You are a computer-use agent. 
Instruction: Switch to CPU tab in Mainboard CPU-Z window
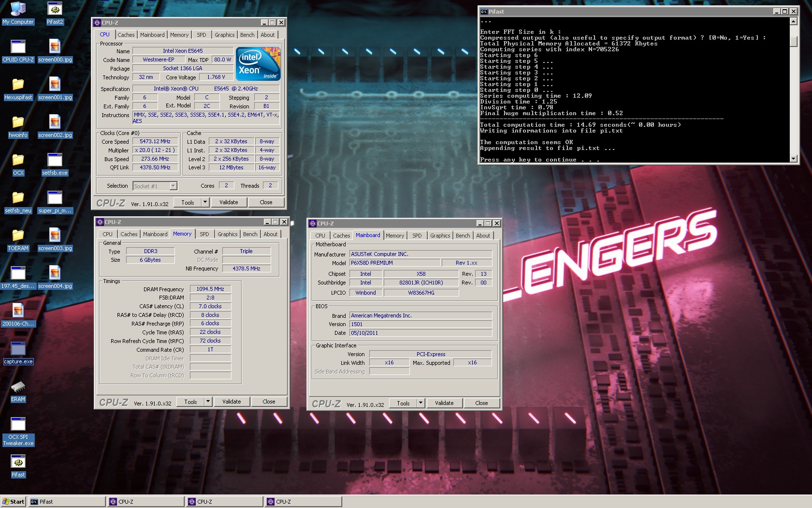[x=320, y=236]
